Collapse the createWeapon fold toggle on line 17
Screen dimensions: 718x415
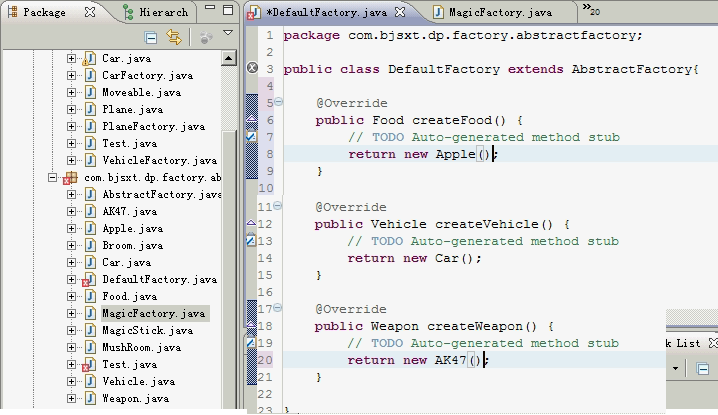(x=278, y=309)
